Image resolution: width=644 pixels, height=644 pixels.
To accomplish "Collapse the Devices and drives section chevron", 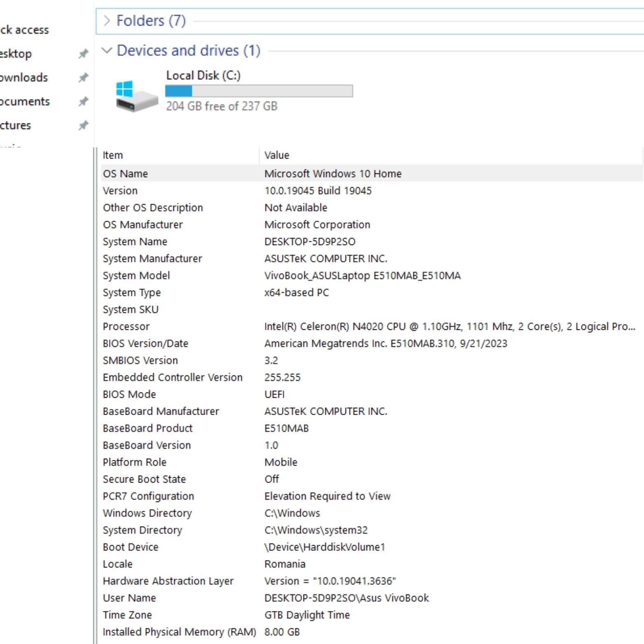I will coord(107,51).
